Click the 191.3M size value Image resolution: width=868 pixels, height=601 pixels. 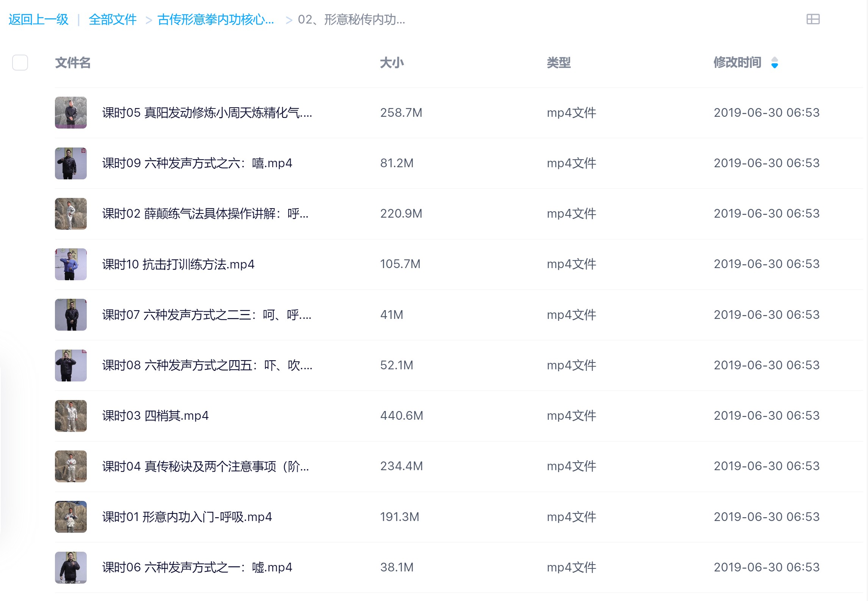400,517
